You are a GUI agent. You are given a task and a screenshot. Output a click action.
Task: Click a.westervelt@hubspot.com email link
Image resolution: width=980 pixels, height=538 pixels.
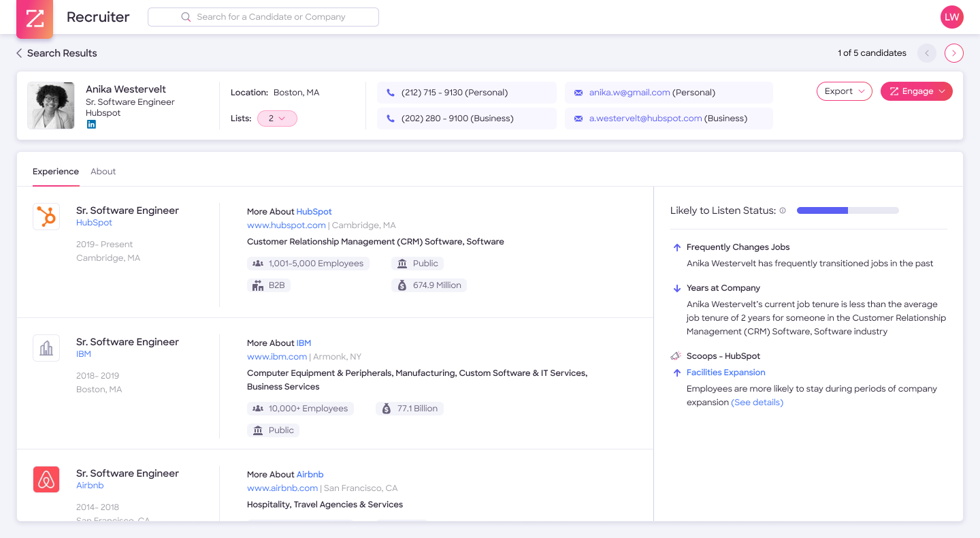(645, 118)
